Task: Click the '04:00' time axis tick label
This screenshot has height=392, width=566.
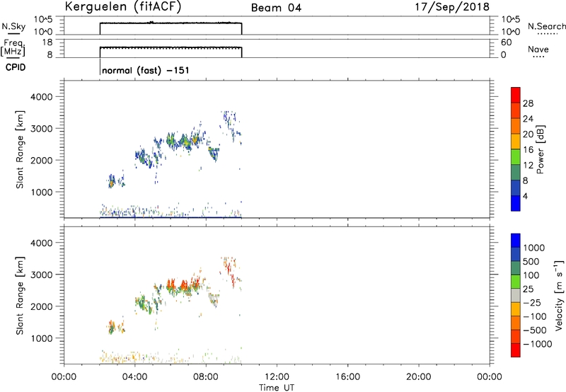Action: [x=134, y=377]
